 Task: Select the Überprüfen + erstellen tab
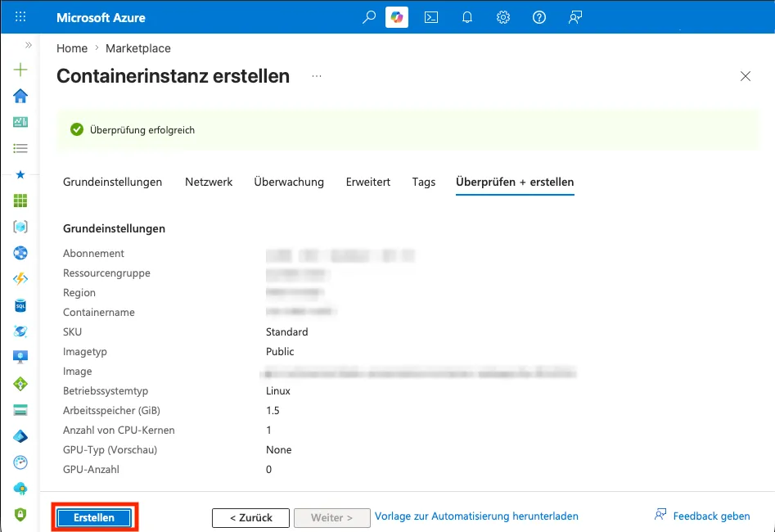[515, 182]
